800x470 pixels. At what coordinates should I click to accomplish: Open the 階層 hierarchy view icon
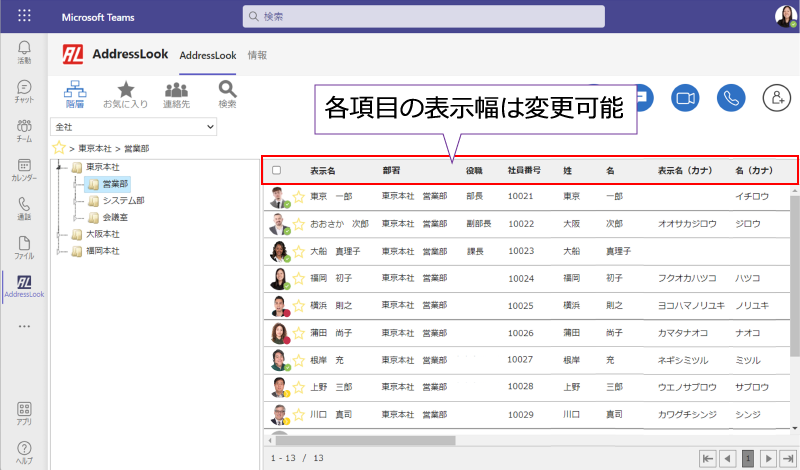tap(75, 95)
